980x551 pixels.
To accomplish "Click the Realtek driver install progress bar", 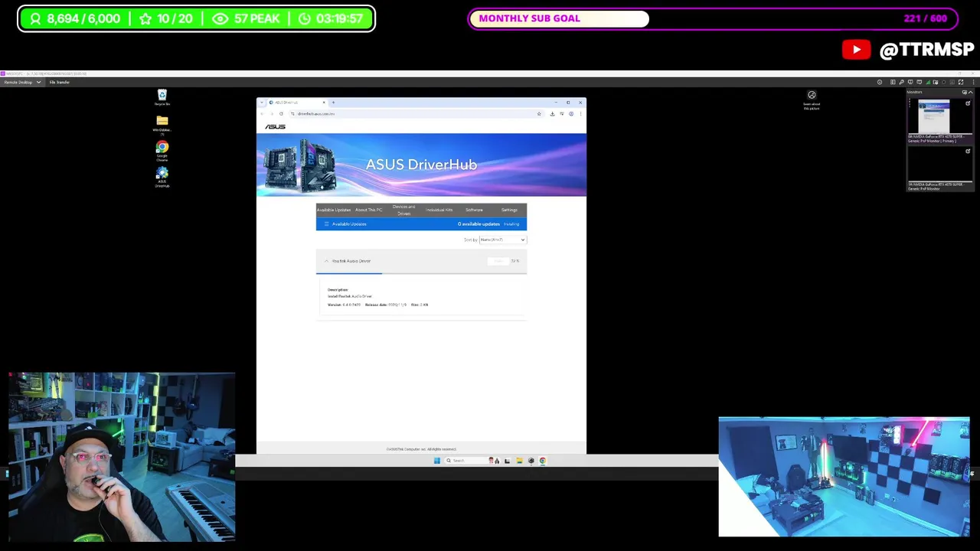I will point(421,272).
